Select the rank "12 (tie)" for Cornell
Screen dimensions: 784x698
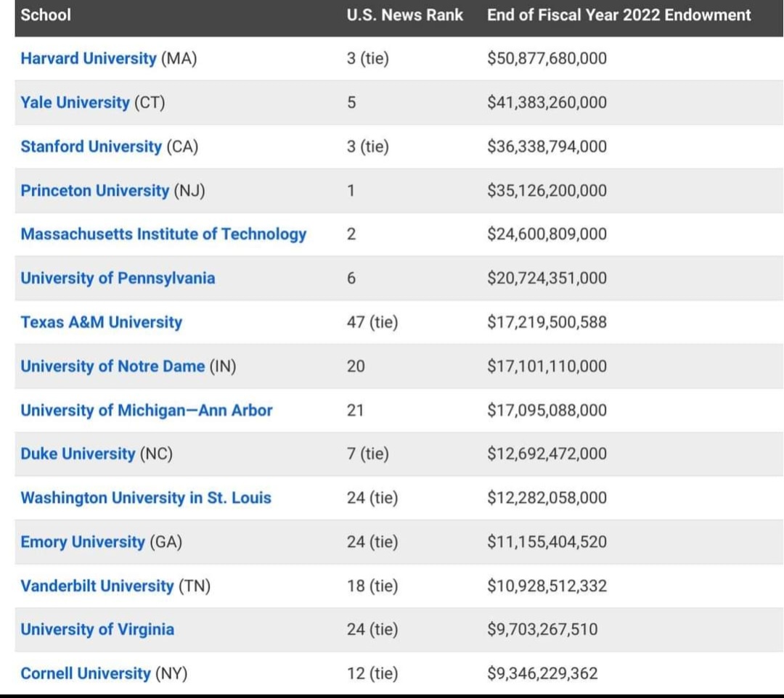tap(372, 673)
